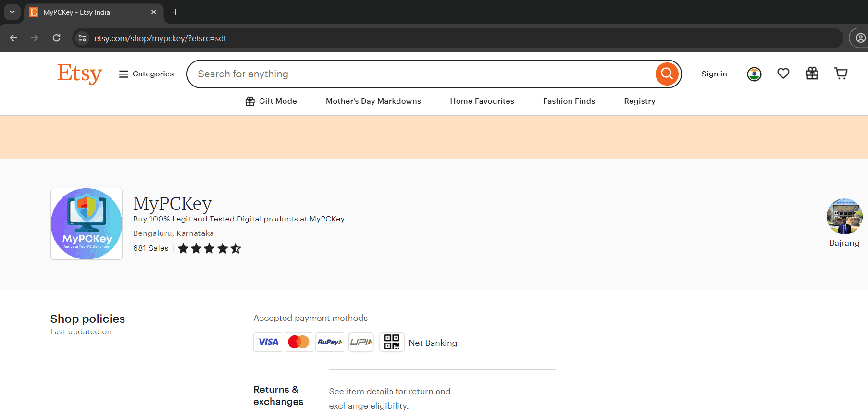Viewport: 868px width, 417px height.
Task: Click the Bajrang owner name
Action: (844, 243)
